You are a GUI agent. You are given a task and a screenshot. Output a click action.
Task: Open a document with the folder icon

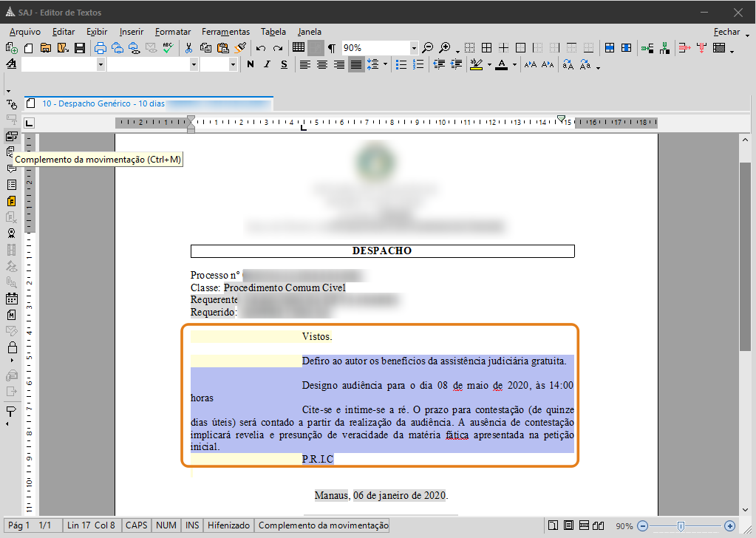click(x=45, y=48)
